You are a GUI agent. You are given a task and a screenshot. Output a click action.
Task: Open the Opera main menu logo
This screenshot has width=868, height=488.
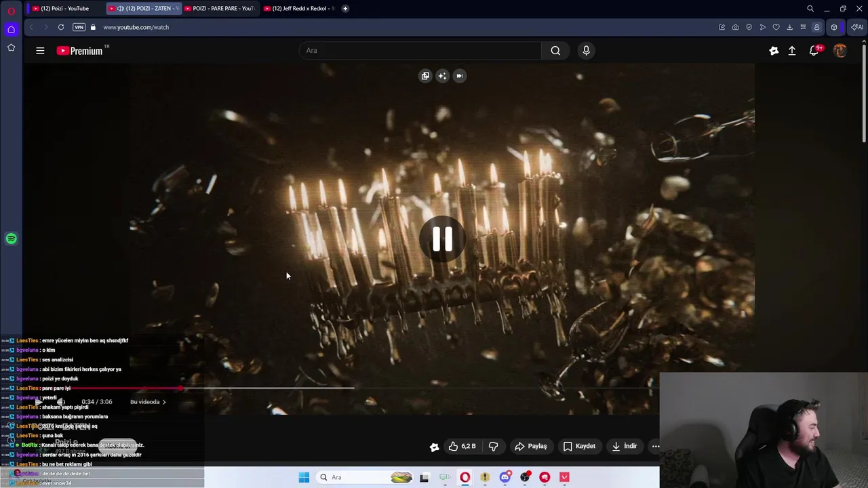tap(11, 11)
